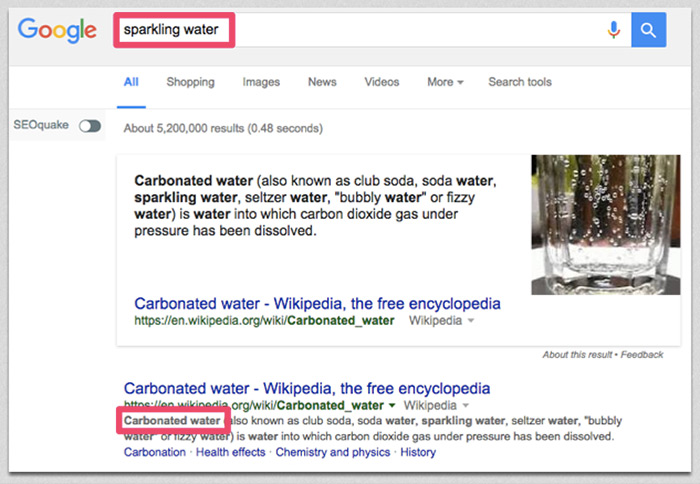Switch to the Images tab
This screenshot has width=700, height=484.
(261, 82)
